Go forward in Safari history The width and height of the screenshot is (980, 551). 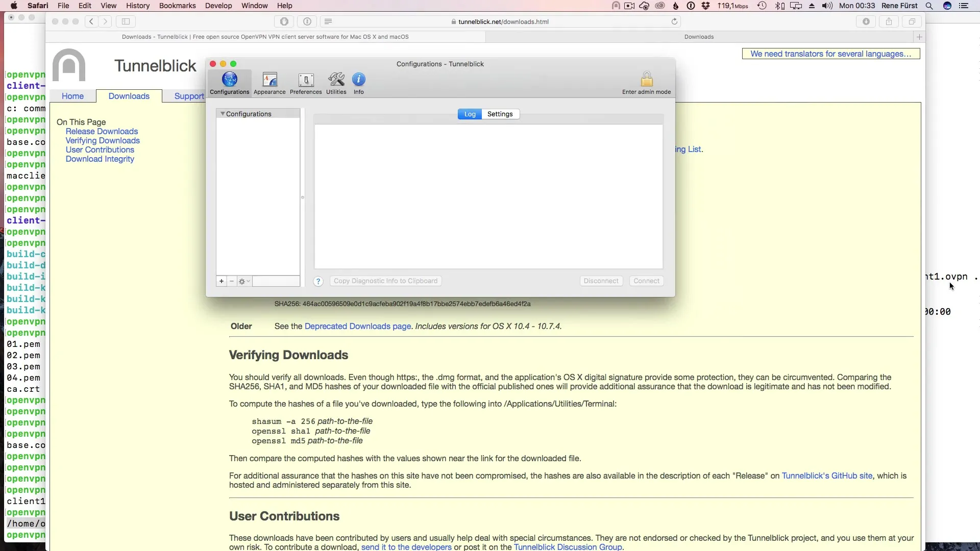(x=105, y=21)
